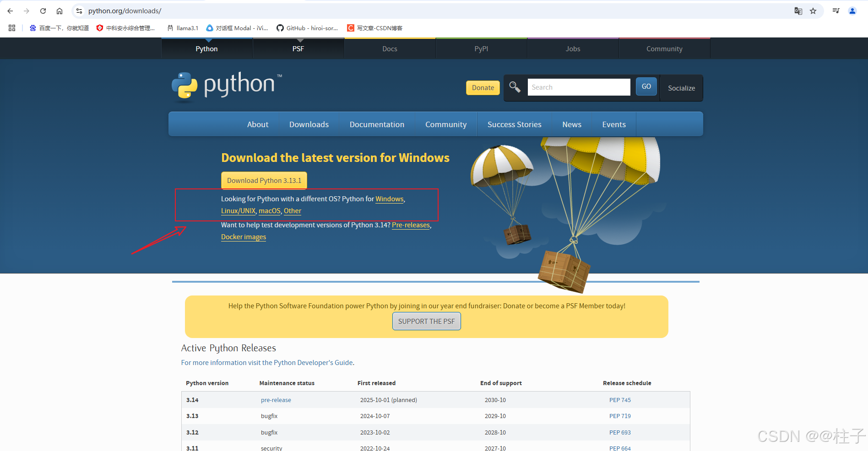Open the GitHub hiroi-sor bookmark
The image size is (868, 451).
(307, 28)
